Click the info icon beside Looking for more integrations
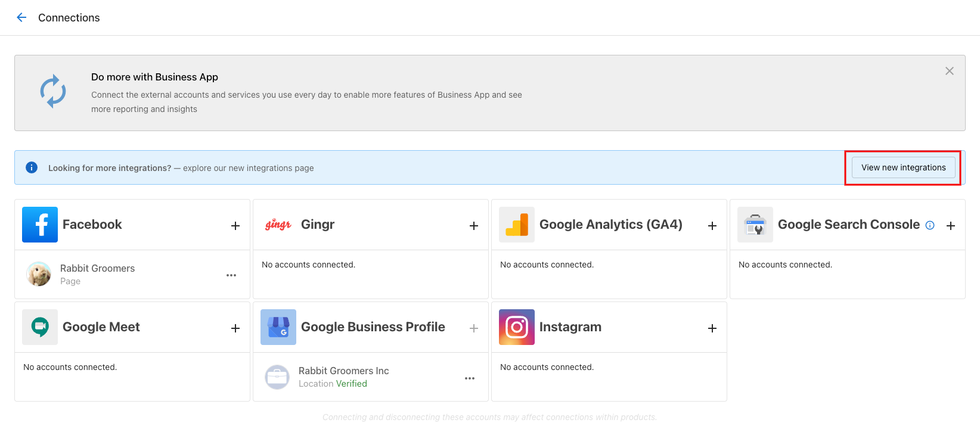Image resolution: width=980 pixels, height=429 pixels. (32, 167)
